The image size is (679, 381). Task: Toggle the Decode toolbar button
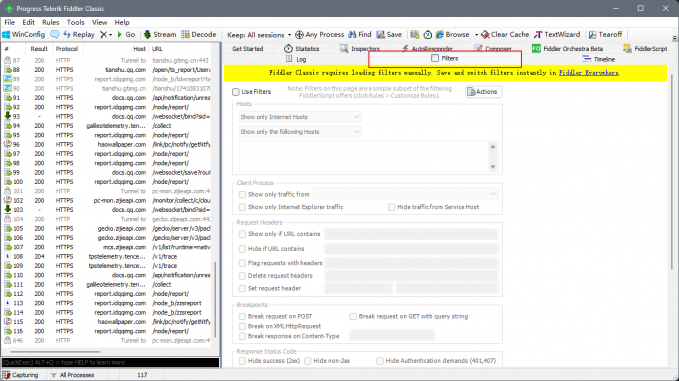pos(199,35)
